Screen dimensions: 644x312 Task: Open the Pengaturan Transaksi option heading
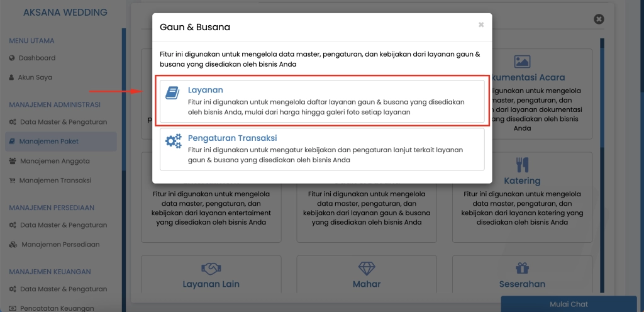(233, 138)
